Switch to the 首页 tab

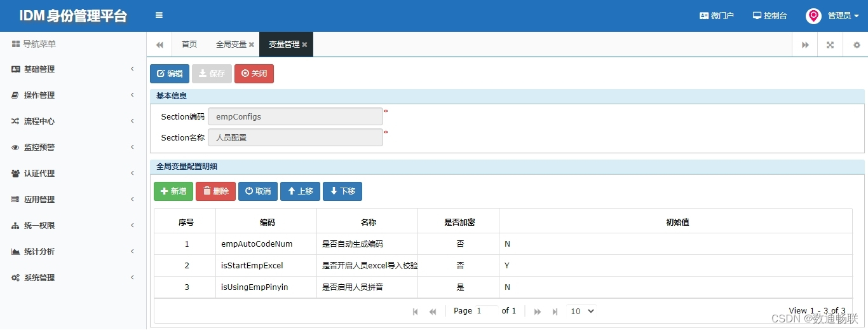point(189,45)
